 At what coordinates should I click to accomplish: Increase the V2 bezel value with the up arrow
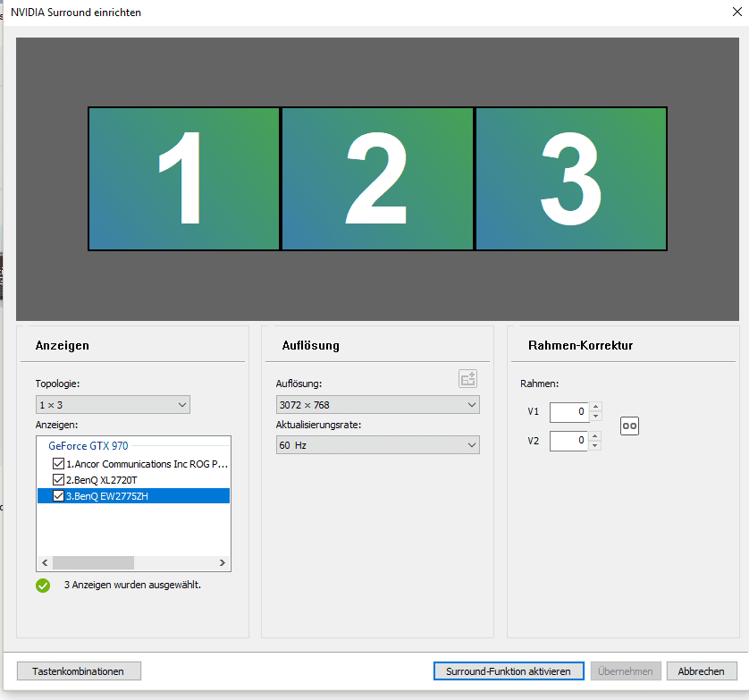click(594, 435)
